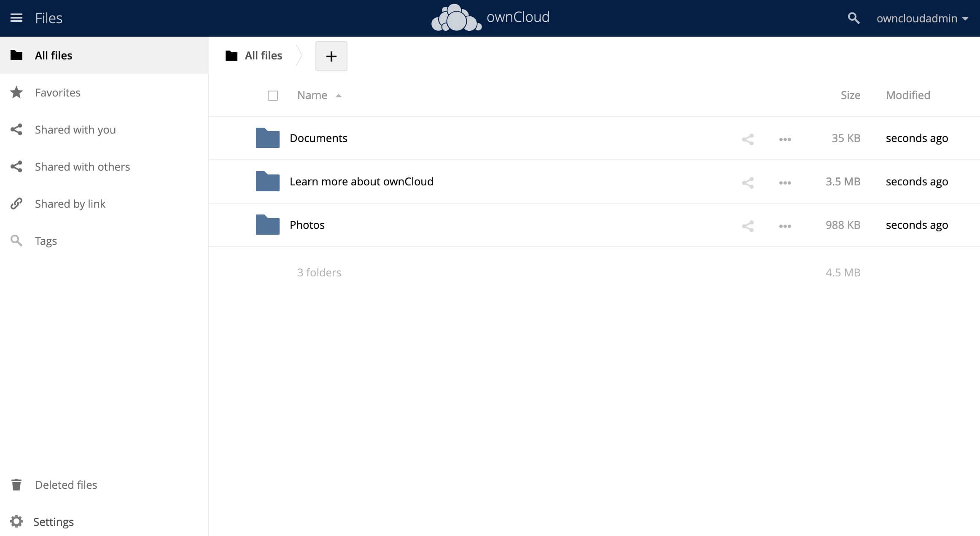Open the Deleted files section
980x536 pixels.
pos(66,485)
